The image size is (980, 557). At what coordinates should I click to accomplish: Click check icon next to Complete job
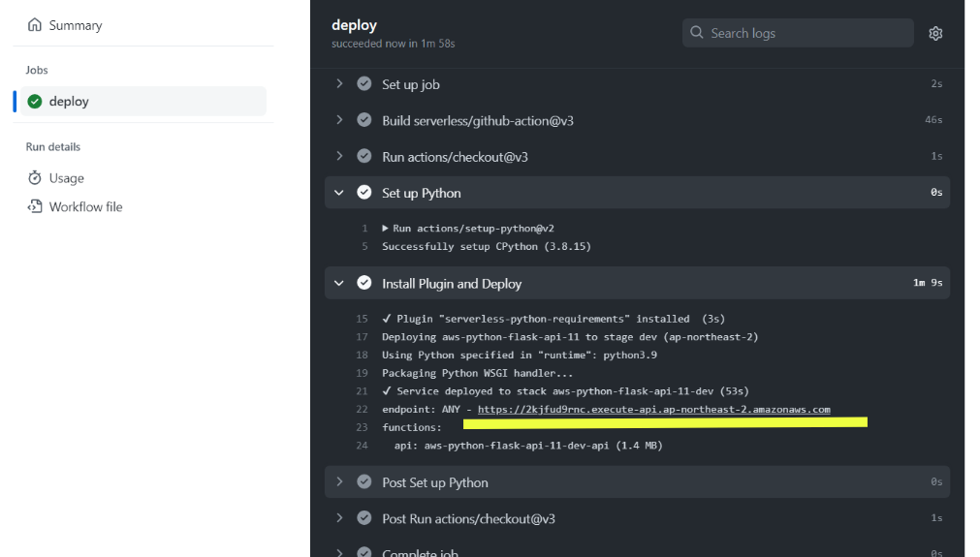coord(364,552)
